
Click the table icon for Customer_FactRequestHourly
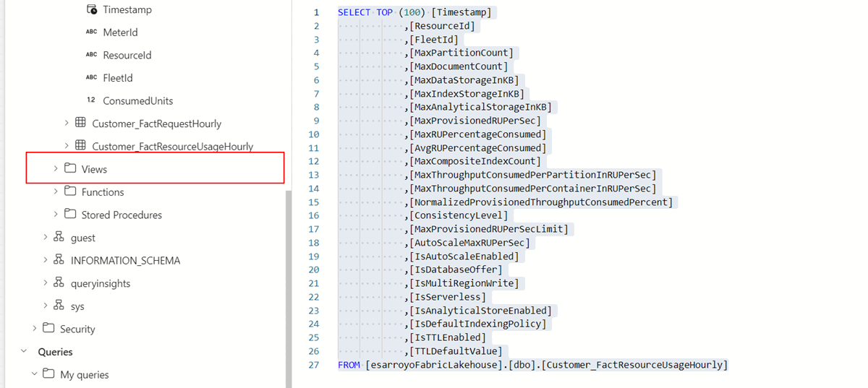[80, 123]
